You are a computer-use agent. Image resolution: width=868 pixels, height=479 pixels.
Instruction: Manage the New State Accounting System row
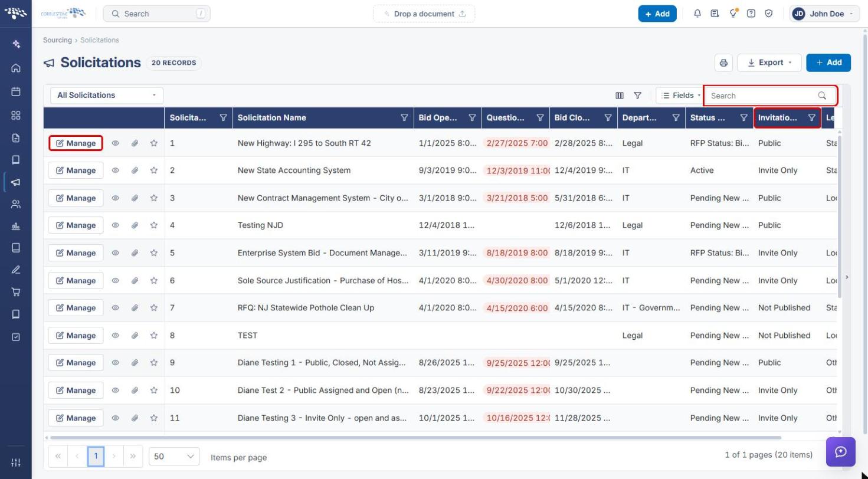pyautogui.click(x=76, y=170)
